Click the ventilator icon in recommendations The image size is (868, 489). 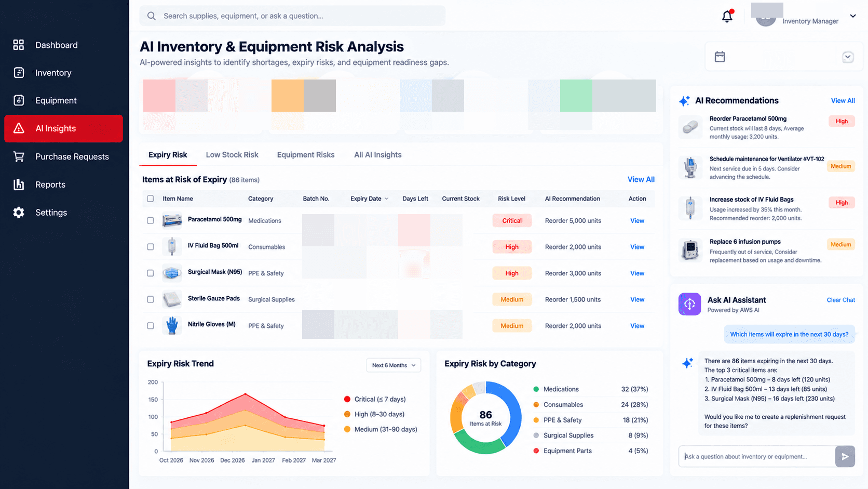690,167
